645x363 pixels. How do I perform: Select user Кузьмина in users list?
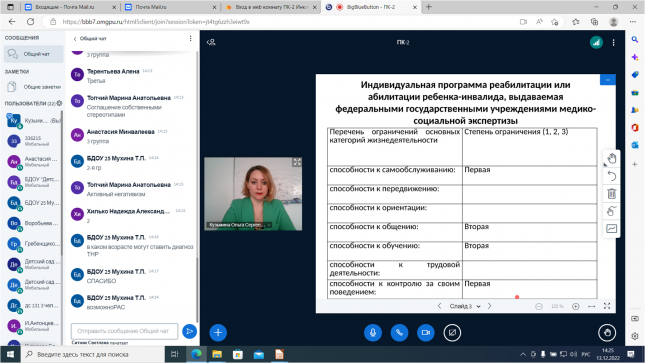34,121
